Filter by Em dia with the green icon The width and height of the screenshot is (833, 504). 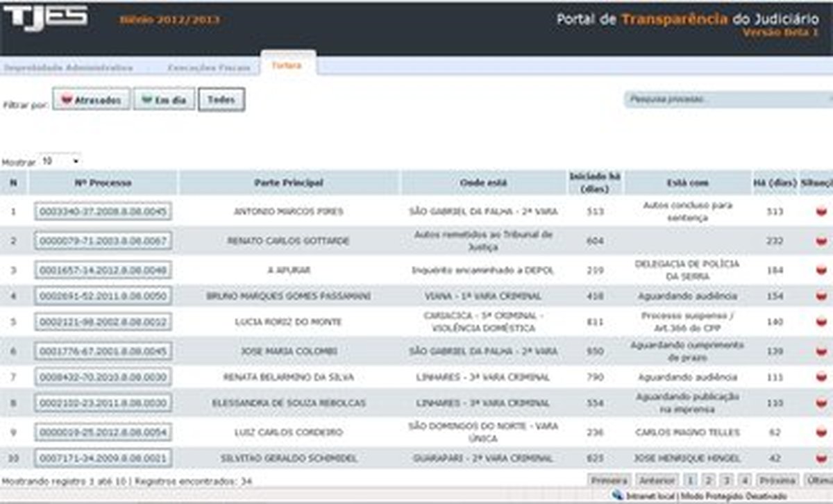click(164, 100)
